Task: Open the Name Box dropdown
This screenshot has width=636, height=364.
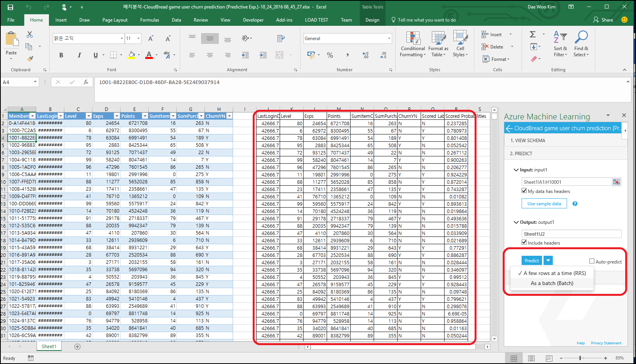Action: click(x=35, y=82)
